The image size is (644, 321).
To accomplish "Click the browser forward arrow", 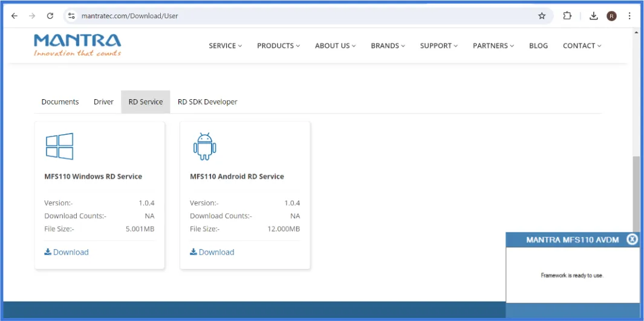I will point(32,16).
